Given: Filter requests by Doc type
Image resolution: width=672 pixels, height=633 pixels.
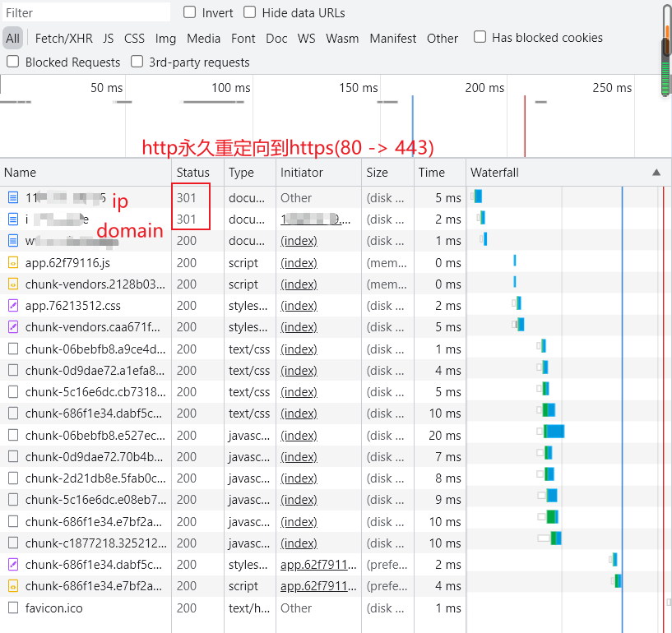Looking at the screenshot, I should pos(276,38).
